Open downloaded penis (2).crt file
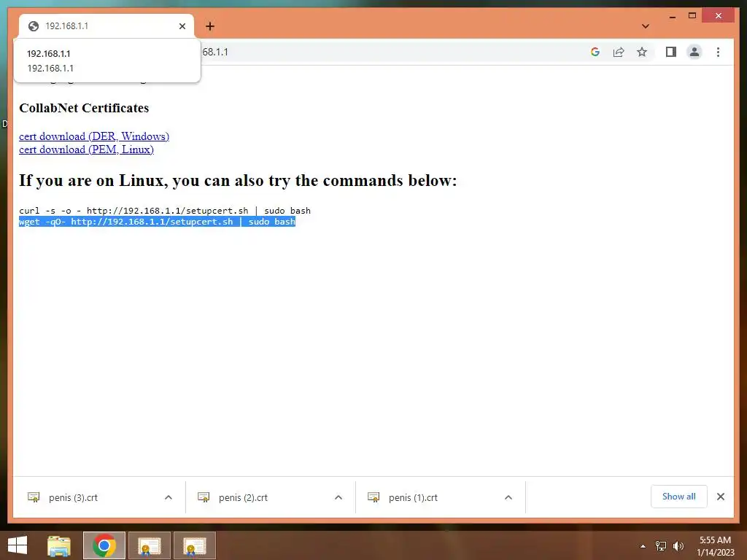The width and height of the screenshot is (747, 560). pos(243,497)
